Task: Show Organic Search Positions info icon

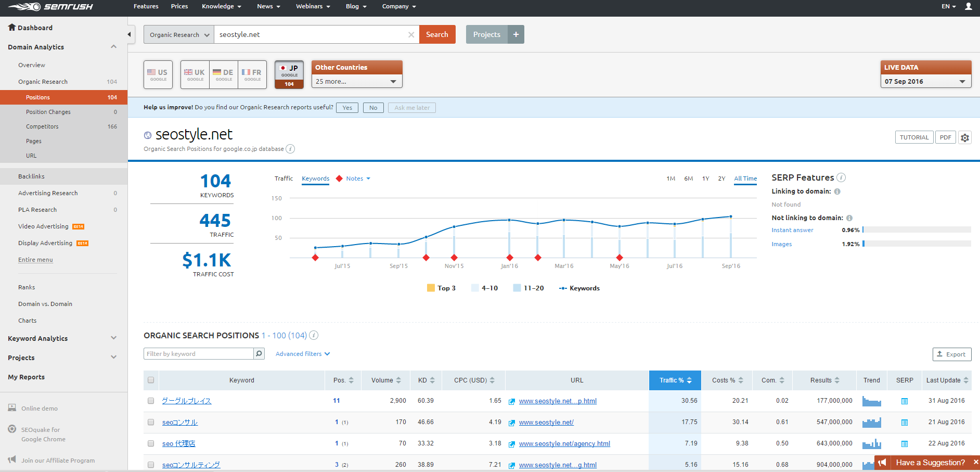Action: tap(314, 335)
